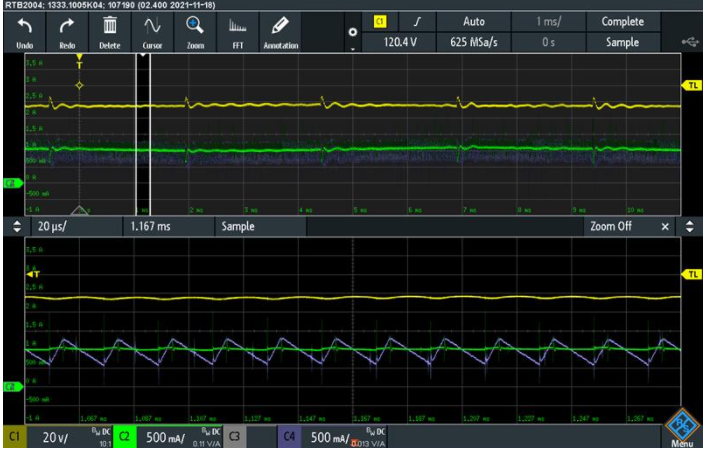707x452 pixels.
Task: Toggle channel C1 label on bottom bar
Action: click(15, 437)
